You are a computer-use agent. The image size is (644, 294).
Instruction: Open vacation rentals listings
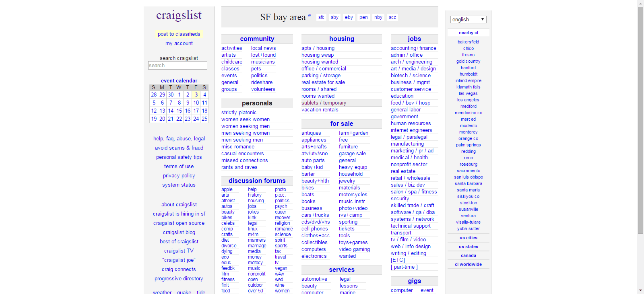pos(320,110)
